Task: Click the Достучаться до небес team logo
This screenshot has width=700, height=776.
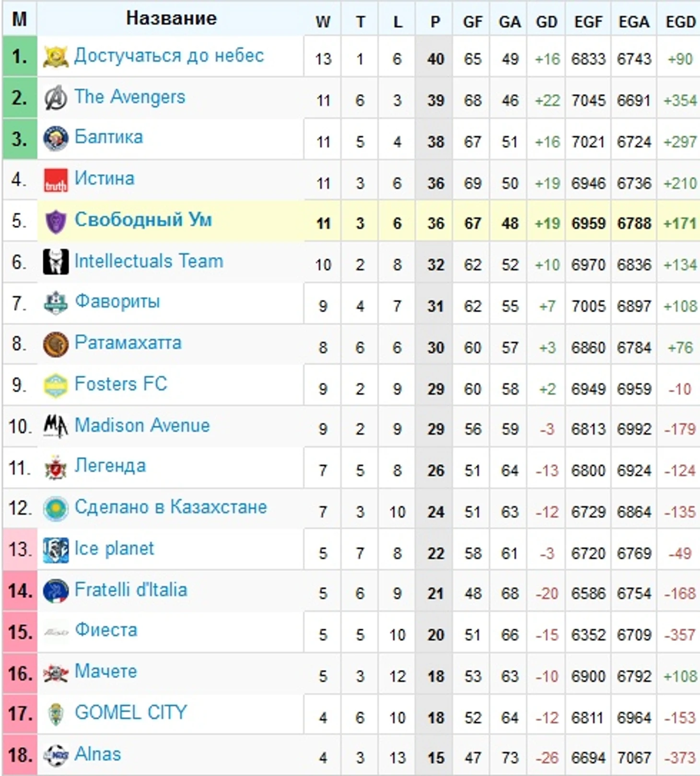Action: [56, 57]
